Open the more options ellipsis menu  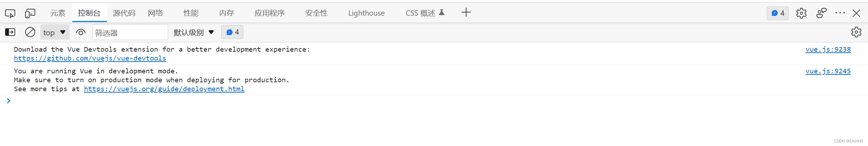point(840,13)
